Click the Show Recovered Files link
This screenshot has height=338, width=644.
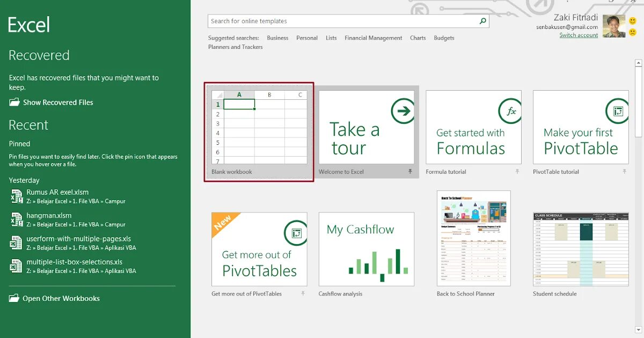pyautogui.click(x=58, y=102)
